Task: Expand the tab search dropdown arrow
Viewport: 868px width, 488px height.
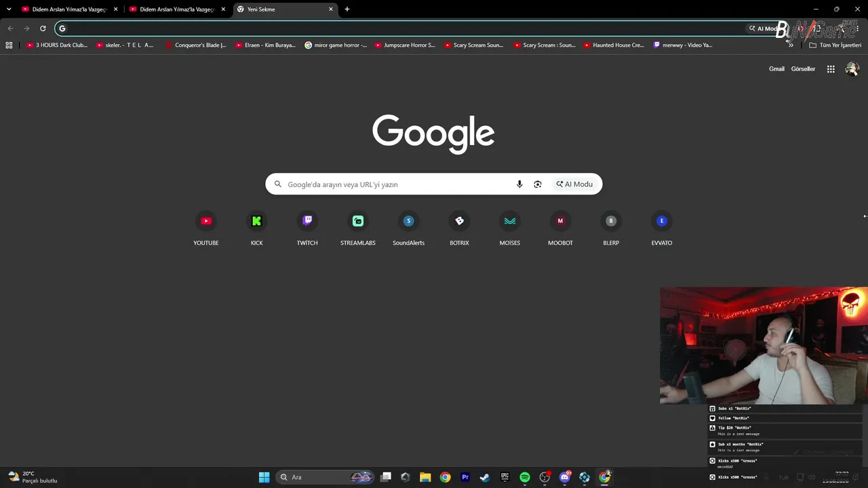Action: coord(9,9)
